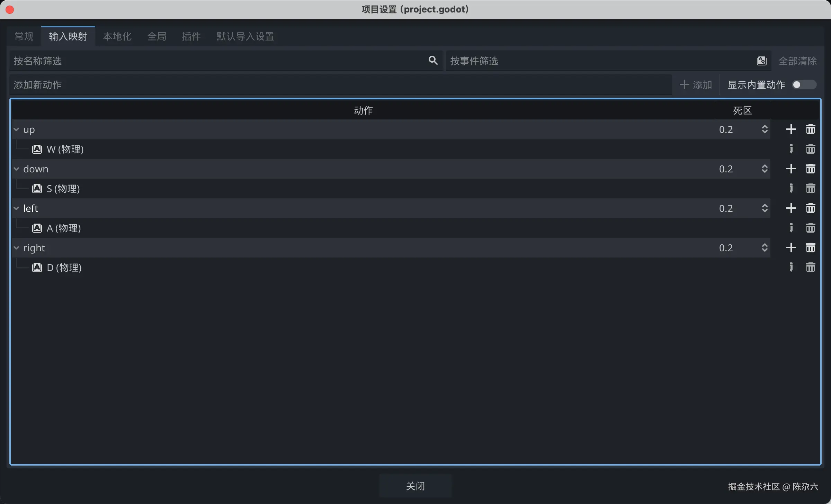Click the 全部清除 button
Image resolution: width=831 pixels, height=504 pixels.
(x=797, y=61)
